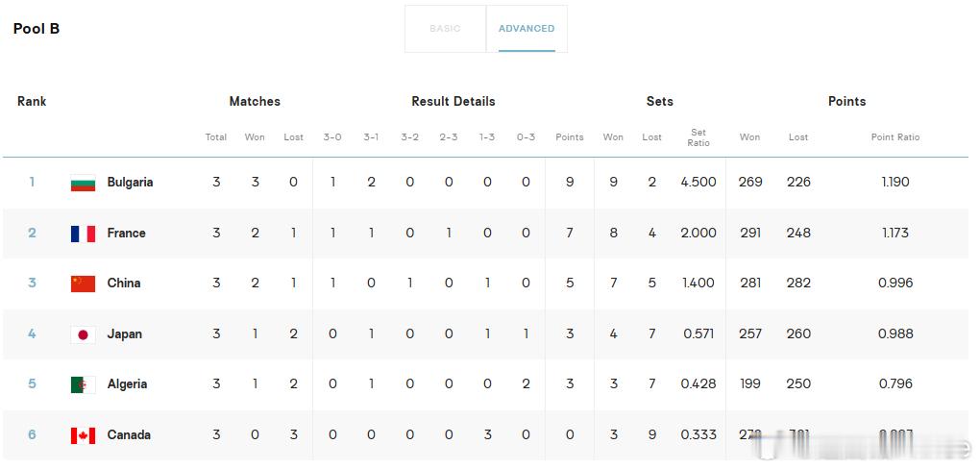Open the Japan team name

(124, 334)
